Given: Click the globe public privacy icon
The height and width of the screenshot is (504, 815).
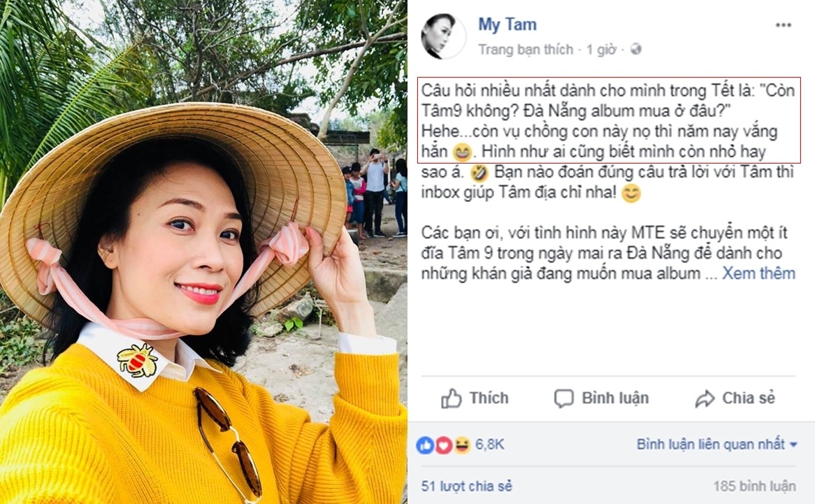Looking at the screenshot, I should 635,50.
